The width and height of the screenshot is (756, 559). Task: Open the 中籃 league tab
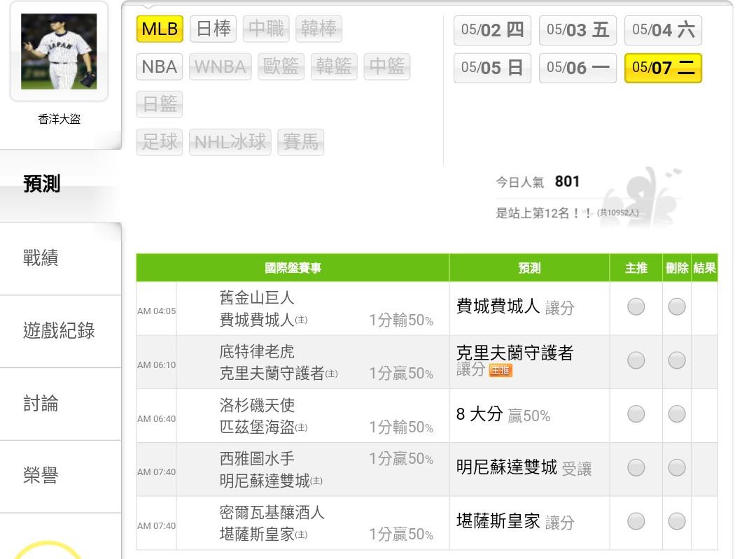tap(386, 66)
